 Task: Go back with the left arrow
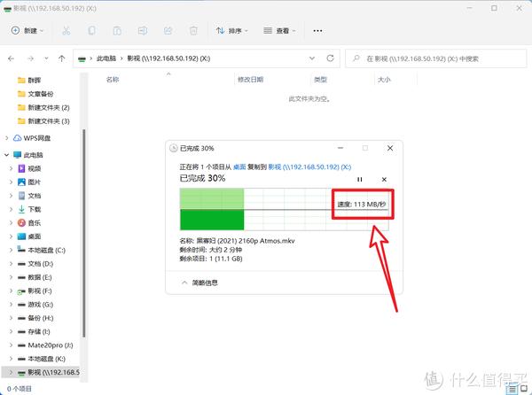click(11, 58)
